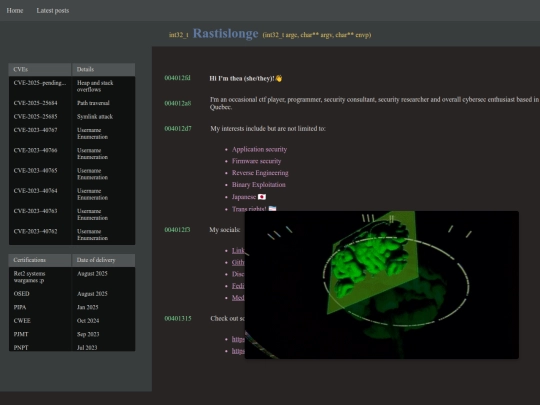Click the Japan flag emoji
The width and height of the screenshot is (540, 405).
[262, 197]
